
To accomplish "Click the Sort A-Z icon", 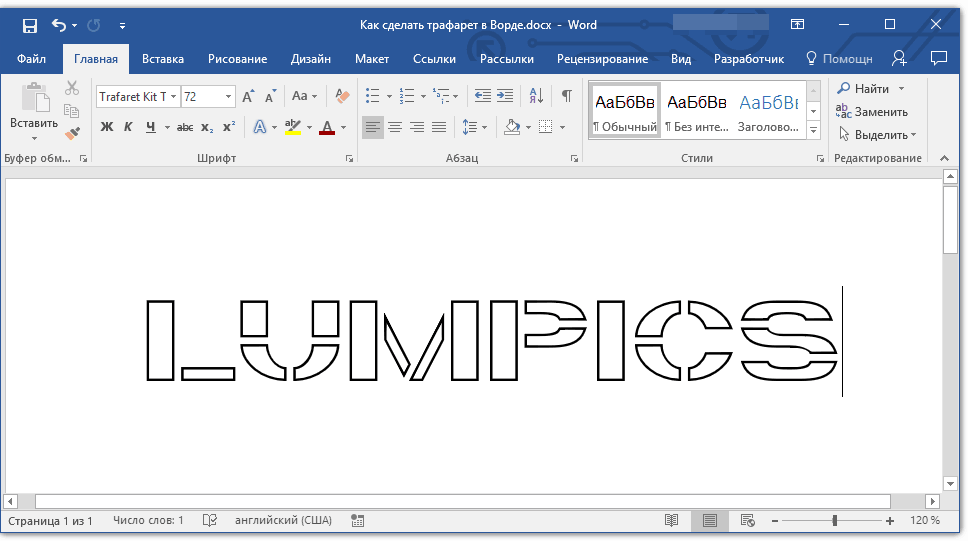I will (x=536, y=96).
